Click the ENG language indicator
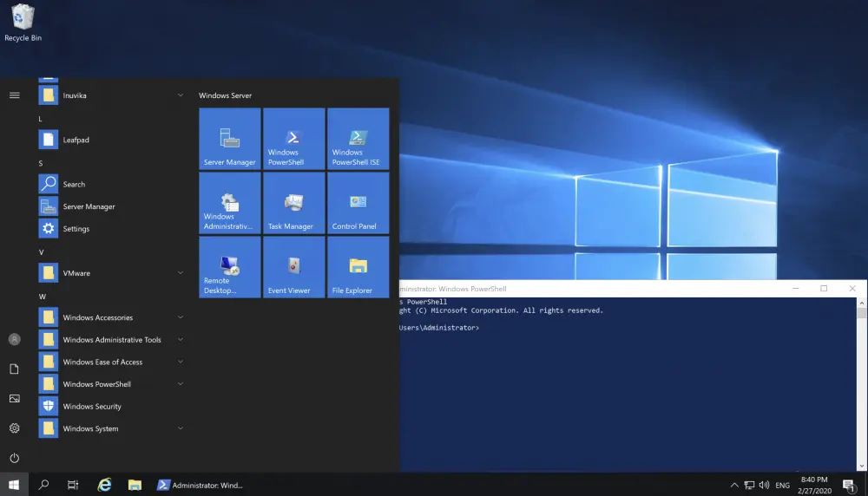 782,486
